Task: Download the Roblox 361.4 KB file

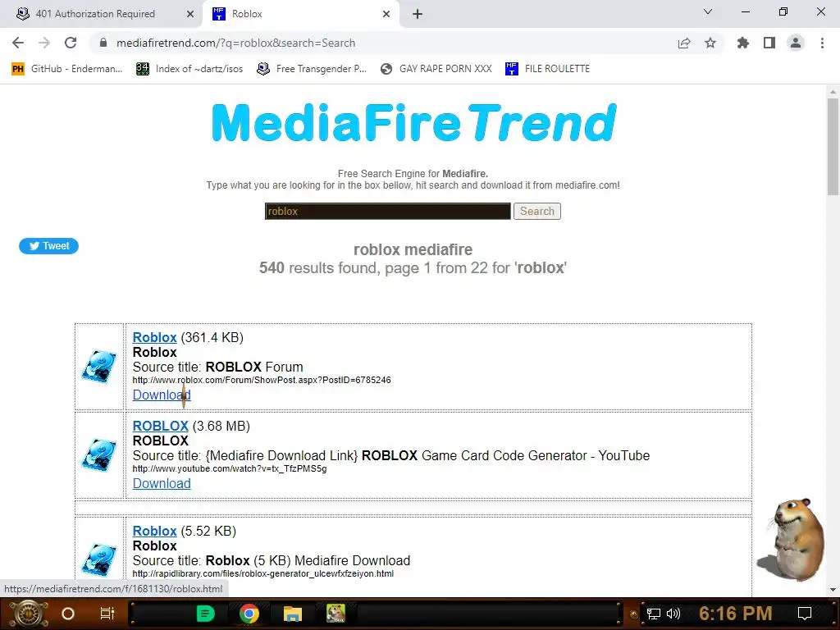Action: 162,395
